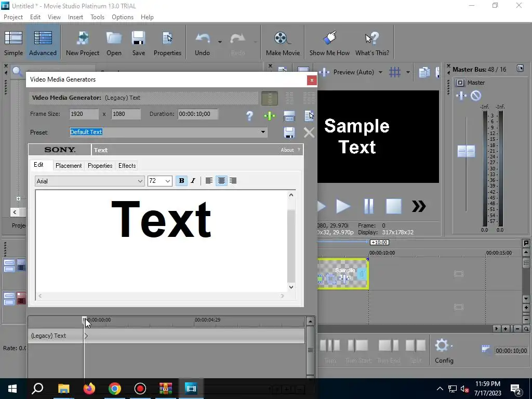532x399 pixels.
Task: Open Firefox from the taskbar
Action: [x=89, y=389]
